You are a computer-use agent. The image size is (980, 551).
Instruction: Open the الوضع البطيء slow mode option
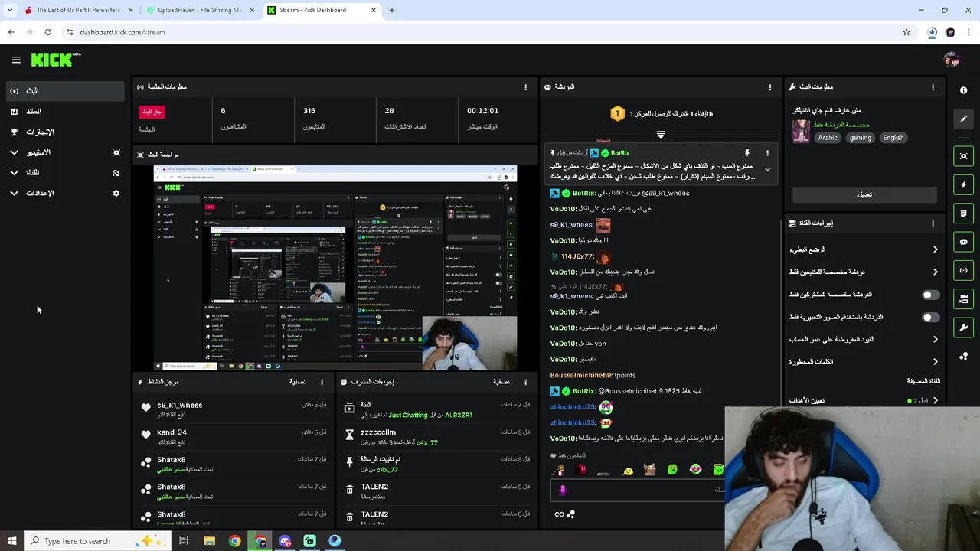point(864,249)
